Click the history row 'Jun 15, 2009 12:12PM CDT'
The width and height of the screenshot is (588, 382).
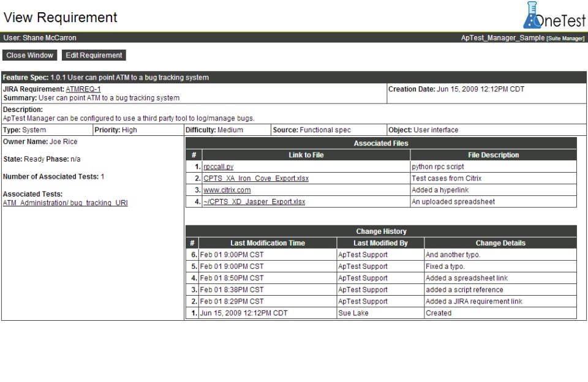381,313
